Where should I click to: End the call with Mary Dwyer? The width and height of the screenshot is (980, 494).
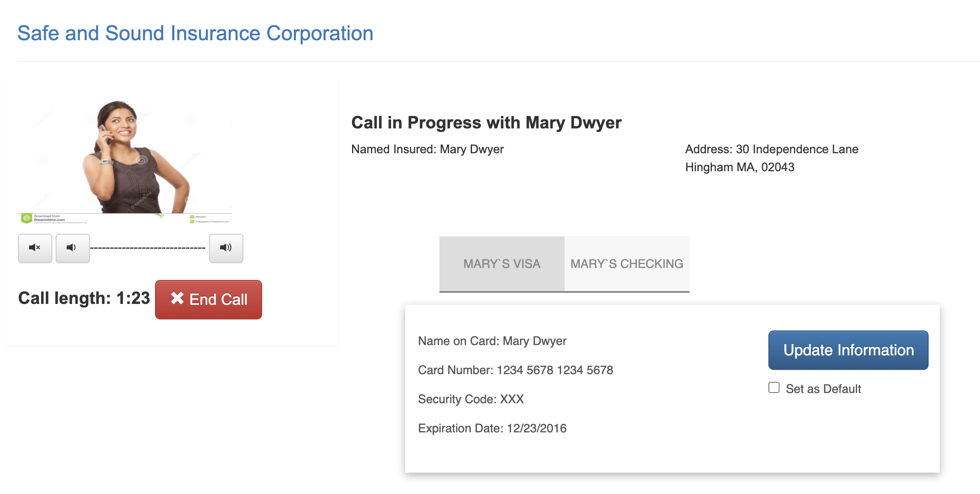pos(209,300)
